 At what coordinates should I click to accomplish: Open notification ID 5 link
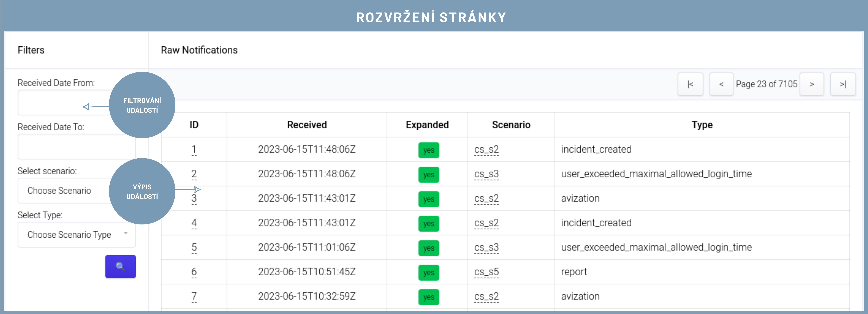(194, 247)
